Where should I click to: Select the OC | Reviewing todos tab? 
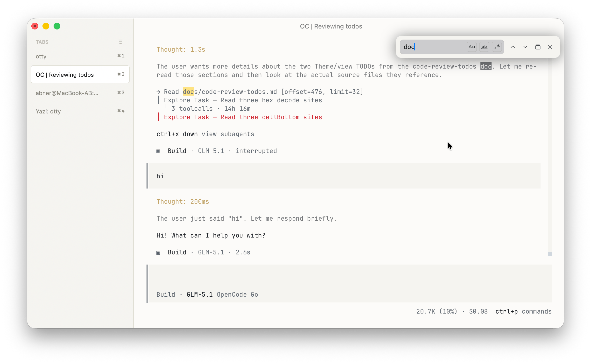click(80, 75)
